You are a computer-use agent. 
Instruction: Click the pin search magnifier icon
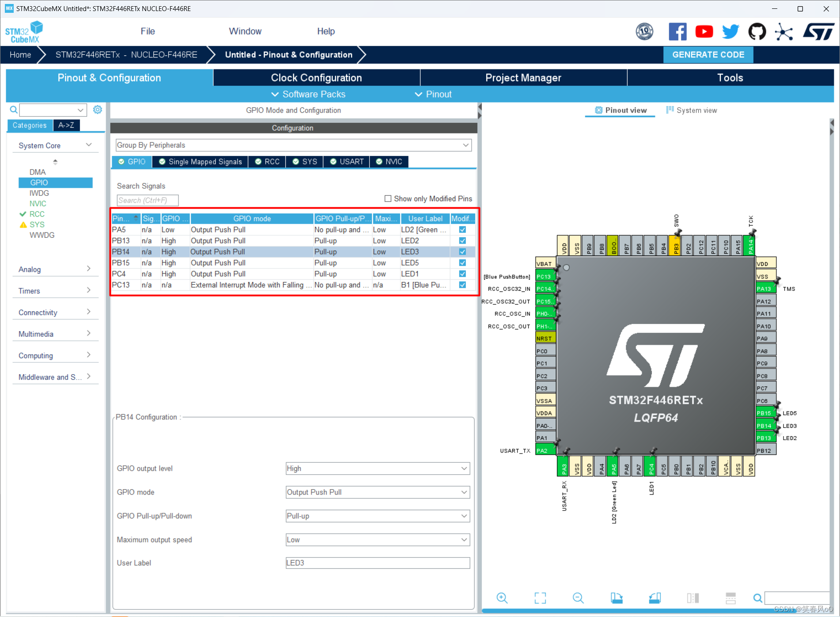757,598
